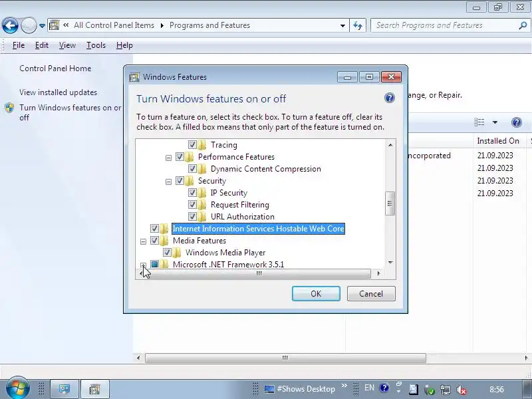
Task: Collapse the Security tree node
Action: click(169, 182)
